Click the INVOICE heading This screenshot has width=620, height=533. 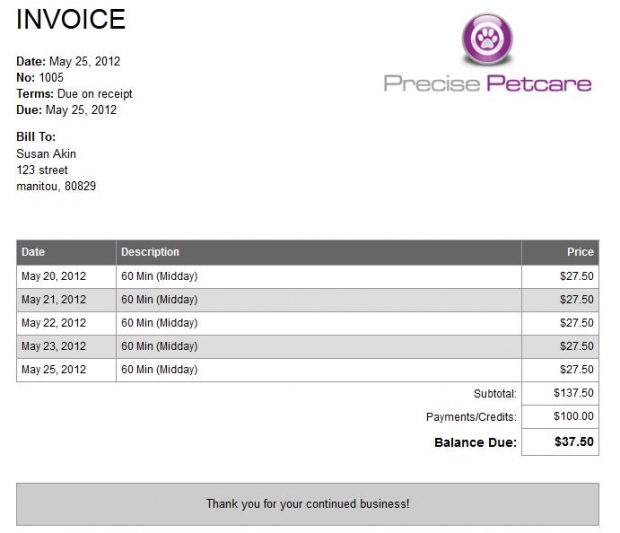tap(71, 19)
